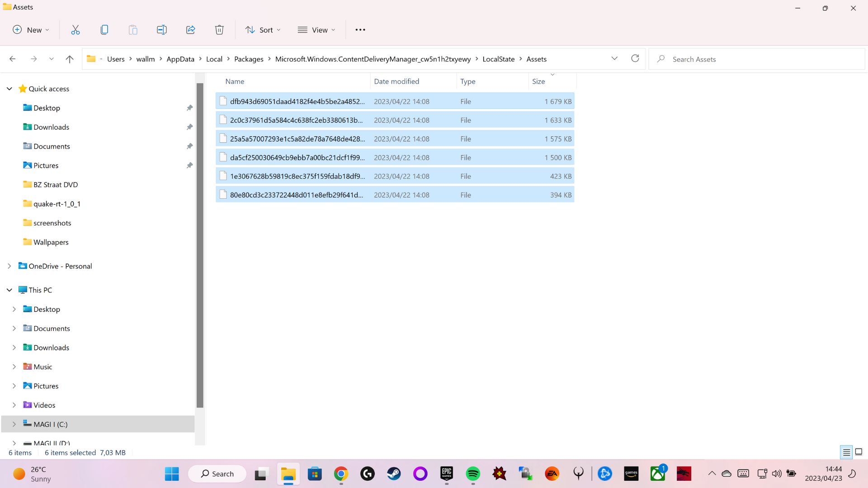This screenshot has height=488, width=868.
Task: Open the See more (...) menu
Action: click(x=360, y=29)
